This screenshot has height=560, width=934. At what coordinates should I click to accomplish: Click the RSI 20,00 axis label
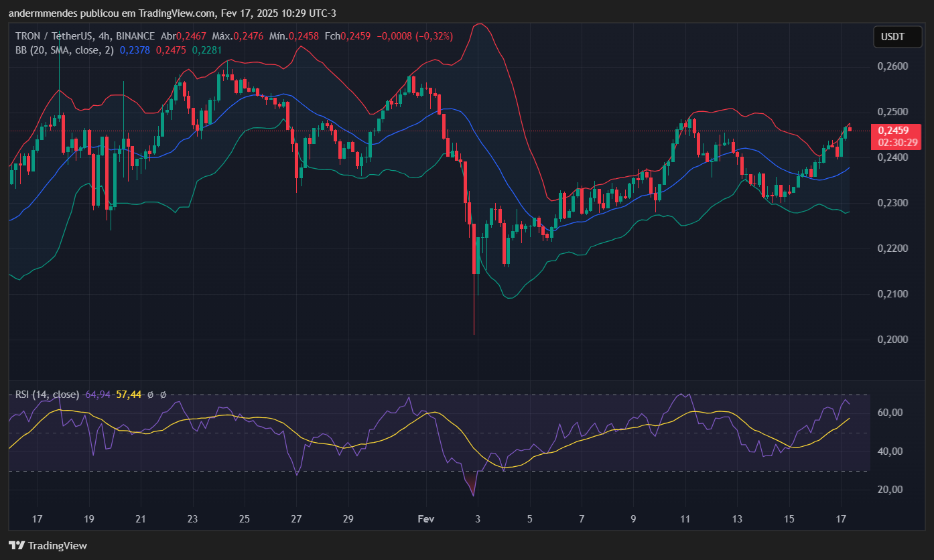[890, 490]
